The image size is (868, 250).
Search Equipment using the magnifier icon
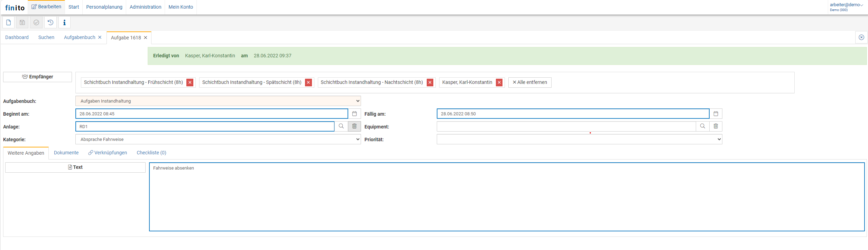pos(703,126)
